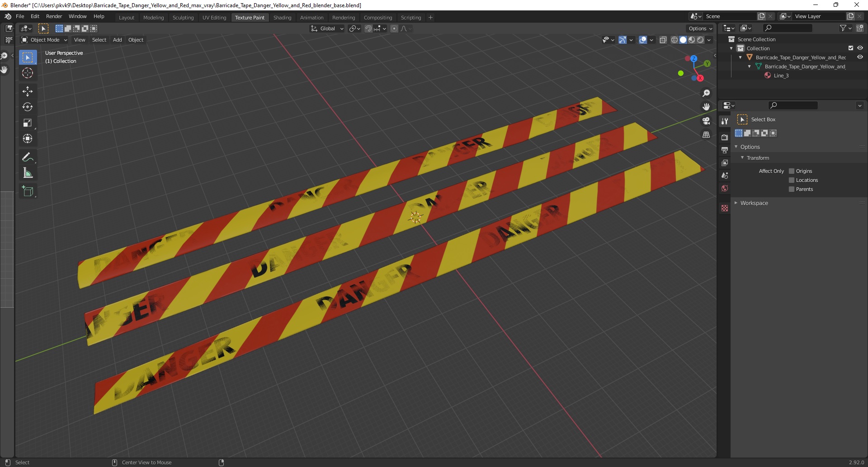
Task: Open the Render menu
Action: (54, 16)
